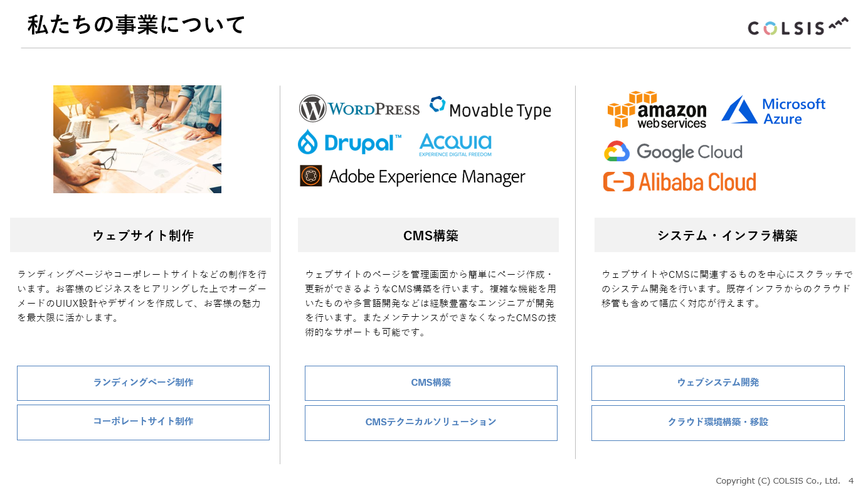Click the コーポレートサイト制作 button
This screenshot has width=868, height=488.
(x=143, y=422)
